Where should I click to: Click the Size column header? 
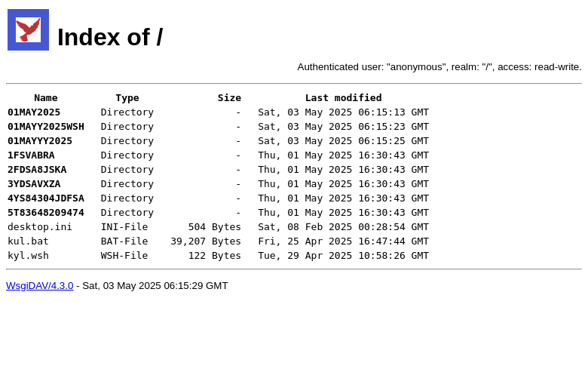(x=229, y=98)
